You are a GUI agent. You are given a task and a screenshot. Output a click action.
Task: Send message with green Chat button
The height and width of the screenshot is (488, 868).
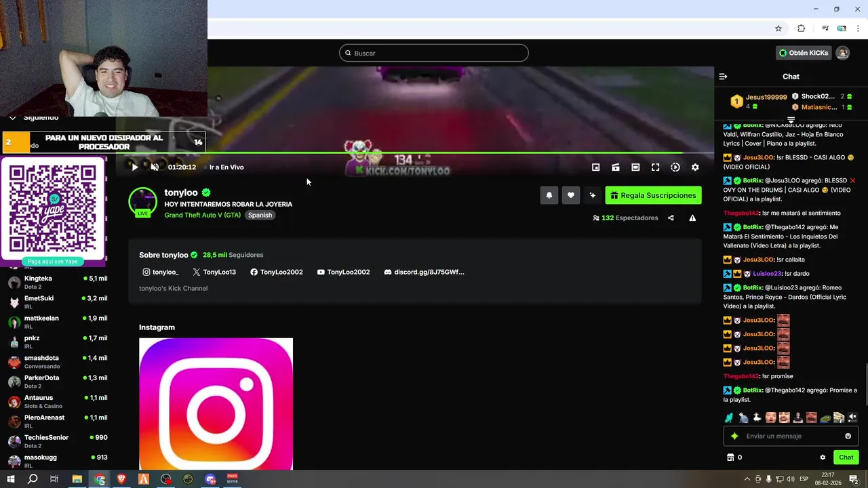point(846,457)
